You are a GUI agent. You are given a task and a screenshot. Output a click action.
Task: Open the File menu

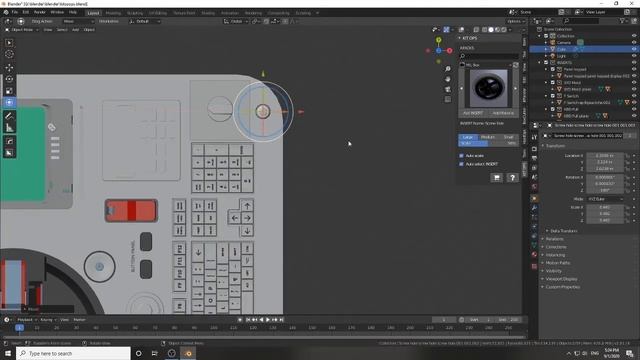(x=15, y=12)
